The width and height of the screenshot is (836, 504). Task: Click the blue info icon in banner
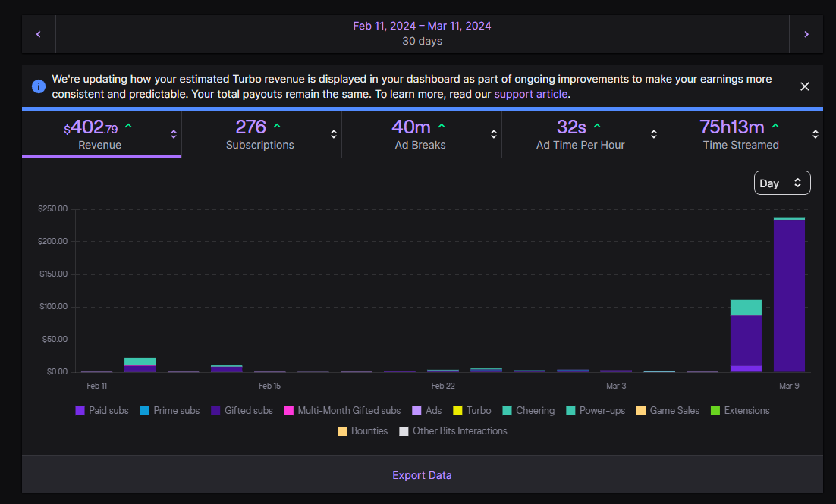pos(39,86)
